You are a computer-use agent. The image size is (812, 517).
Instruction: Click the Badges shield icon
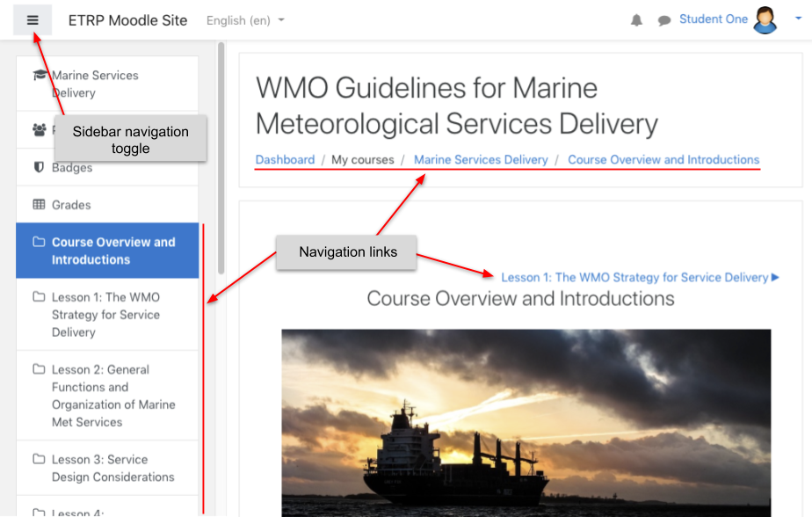39,167
